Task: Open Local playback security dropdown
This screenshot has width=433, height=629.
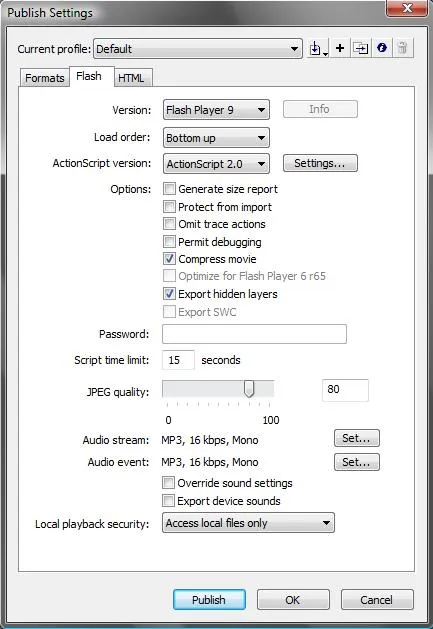Action: click(x=248, y=523)
